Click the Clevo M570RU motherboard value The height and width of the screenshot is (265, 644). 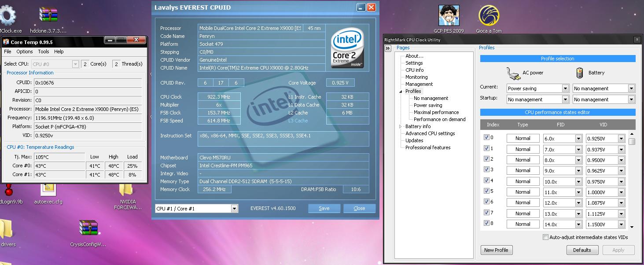(284, 158)
